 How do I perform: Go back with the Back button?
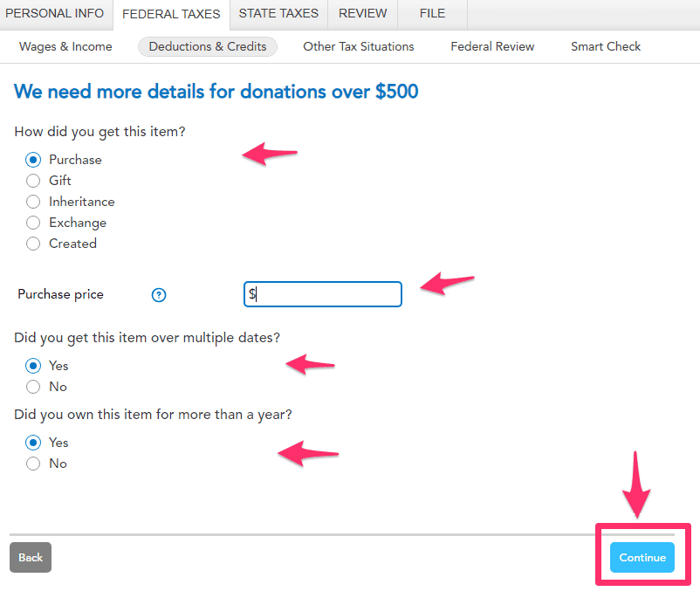click(x=31, y=557)
